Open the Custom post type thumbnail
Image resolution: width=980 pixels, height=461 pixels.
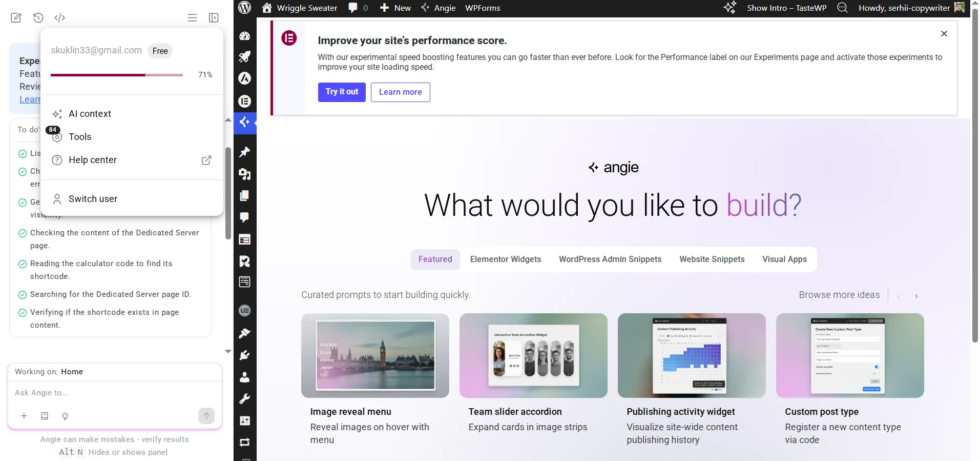tap(850, 355)
